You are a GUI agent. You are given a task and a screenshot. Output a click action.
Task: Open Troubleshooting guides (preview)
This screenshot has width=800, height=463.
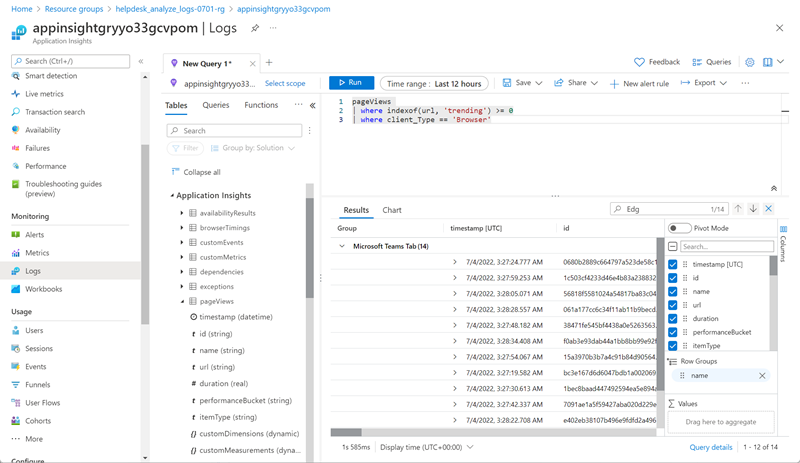coord(63,188)
